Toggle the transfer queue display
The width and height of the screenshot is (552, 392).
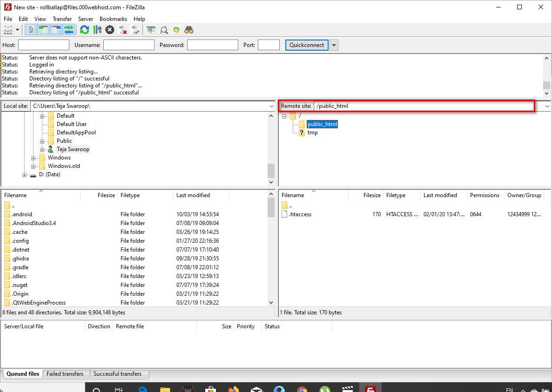(x=68, y=30)
